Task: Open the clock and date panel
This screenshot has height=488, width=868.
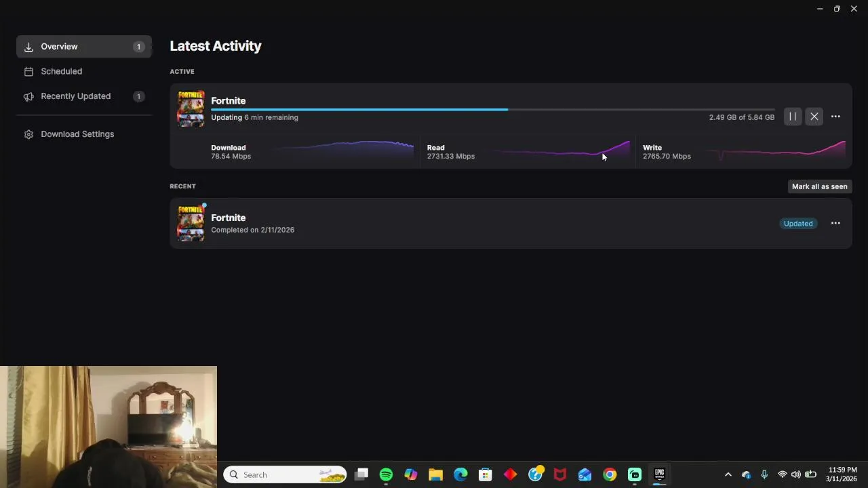Action: tap(842, 474)
